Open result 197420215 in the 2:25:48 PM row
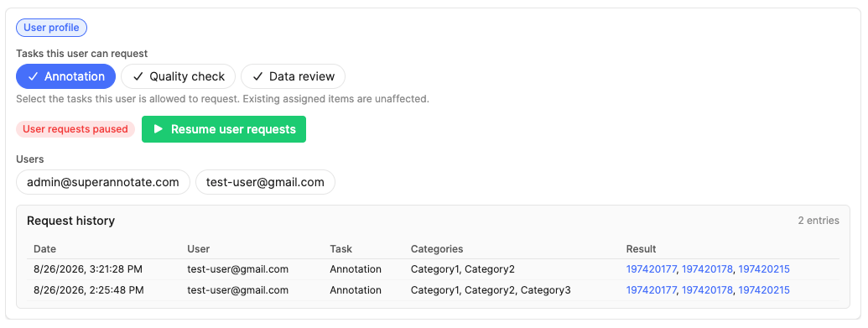 pos(764,289)
